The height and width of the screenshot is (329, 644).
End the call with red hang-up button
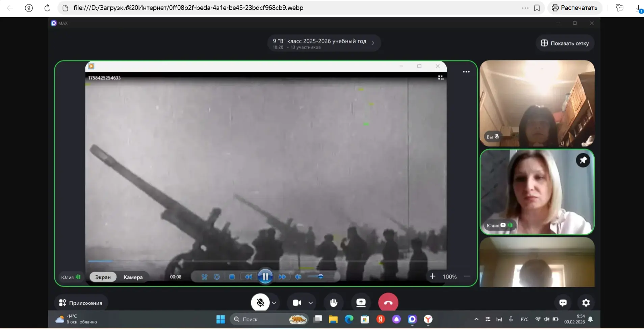[388, 303]
